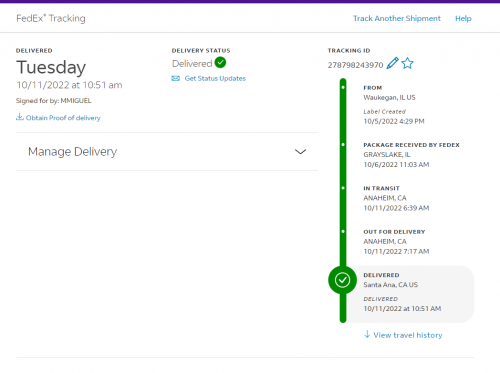Image resolution: width=500 pixels, height=373 pixels.
Task: Click the In Transit 10/11/2022 6:39 AM timestamp
Action: [396, 208]
